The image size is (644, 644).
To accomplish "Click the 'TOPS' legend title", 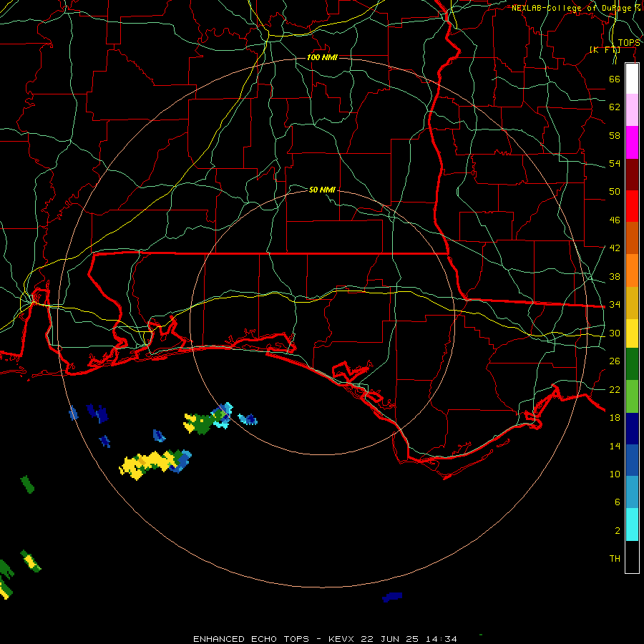I will click(x=629, y=43).
